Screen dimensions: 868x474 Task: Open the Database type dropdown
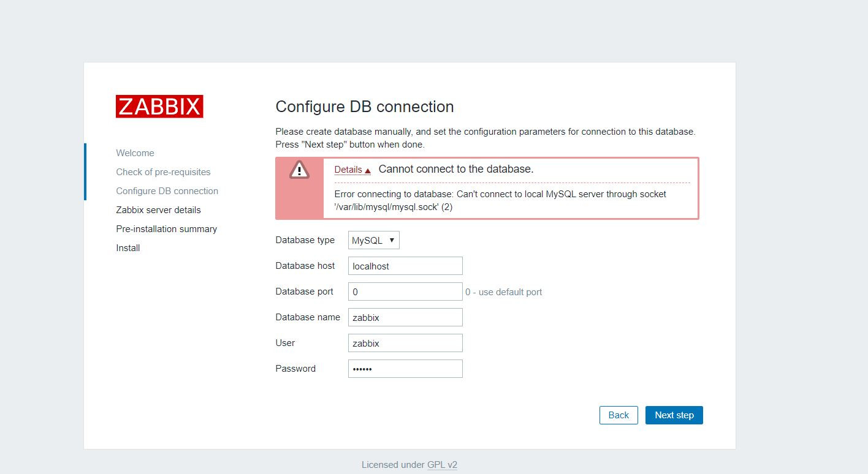(x=374, y=240)
